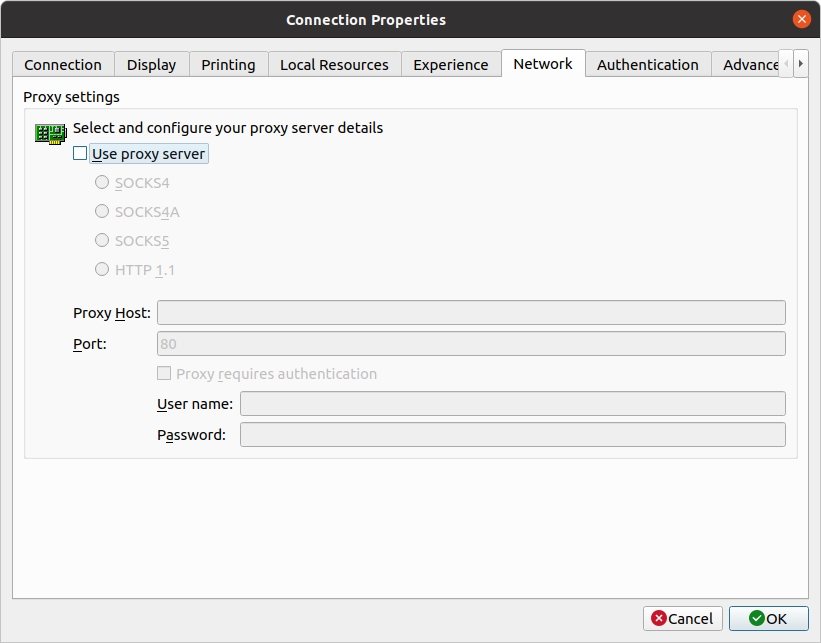
Task: Click the Proxy Host input field
Action: 471,313
